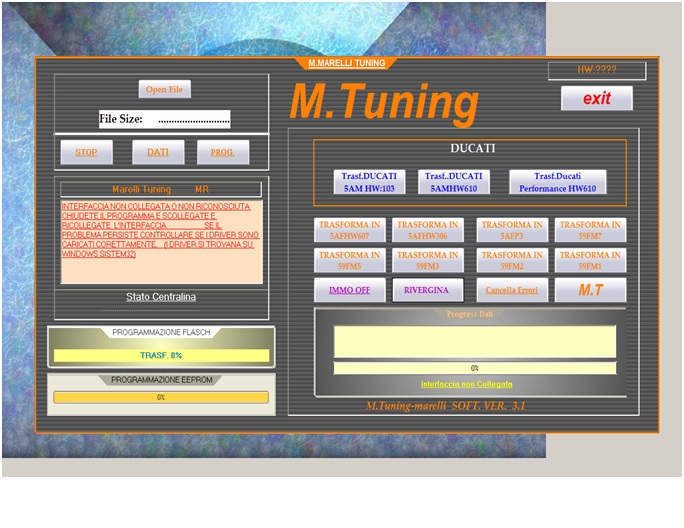The height and width of the screenshot is (528, 684).
Task: Open the DATI button
Action: tap(158, 152)
